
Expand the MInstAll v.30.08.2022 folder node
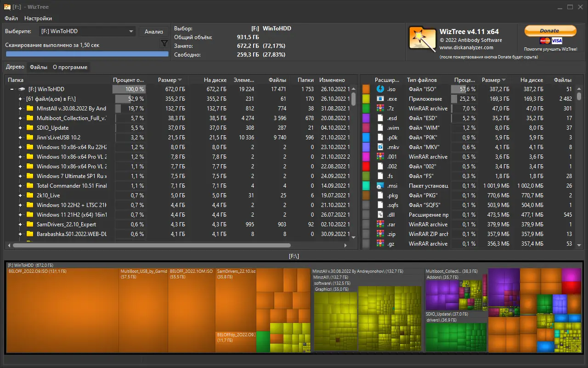[x=20, y=109]
